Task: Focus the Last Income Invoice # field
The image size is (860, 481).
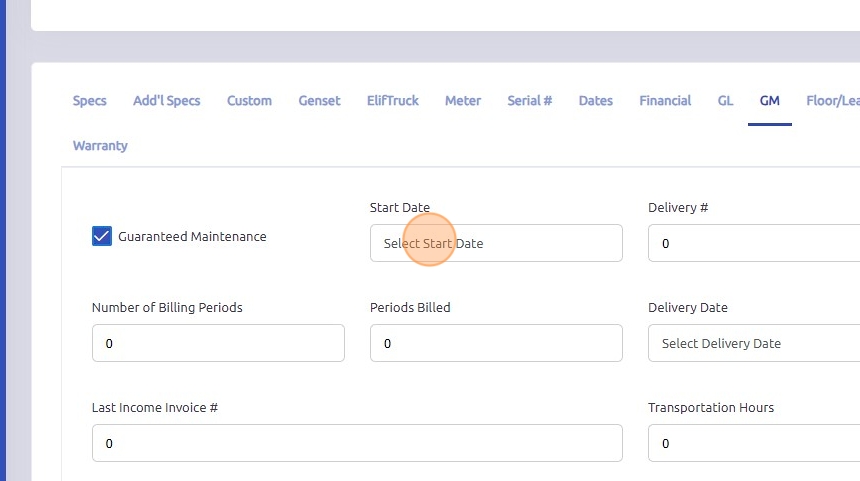Action: (357, 443)
